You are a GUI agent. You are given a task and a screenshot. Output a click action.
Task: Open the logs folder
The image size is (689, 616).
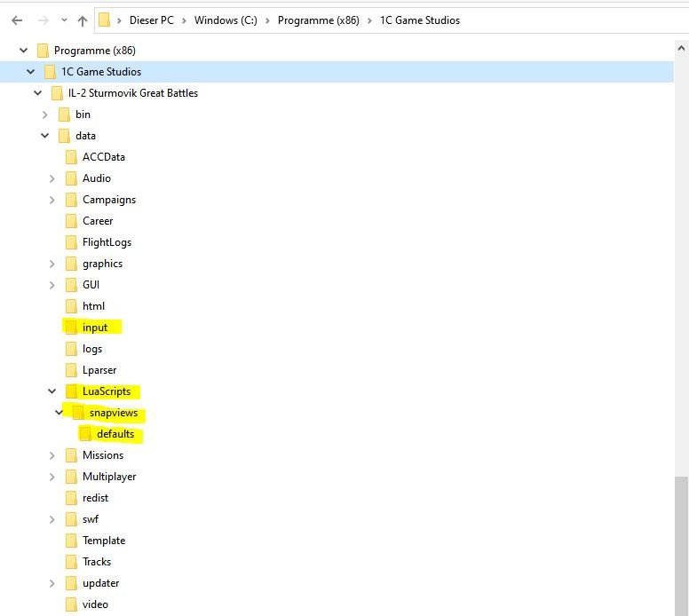(x=92, y=349)
